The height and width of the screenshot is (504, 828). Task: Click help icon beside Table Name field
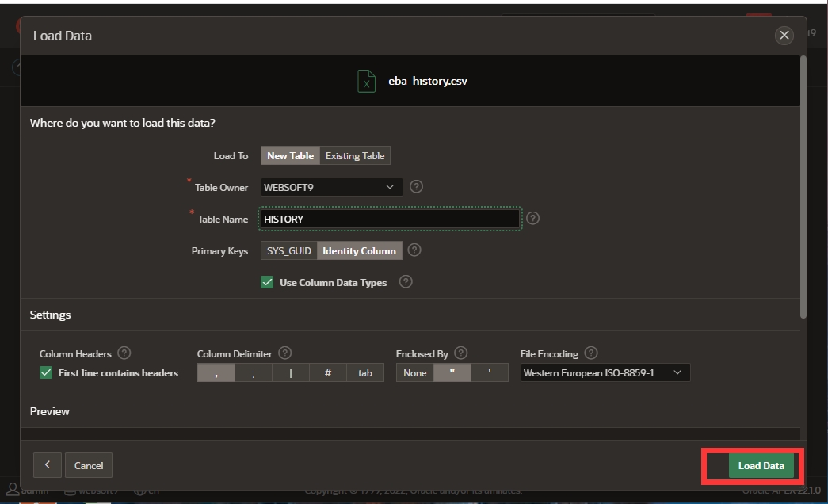click(x=532, y=218)
